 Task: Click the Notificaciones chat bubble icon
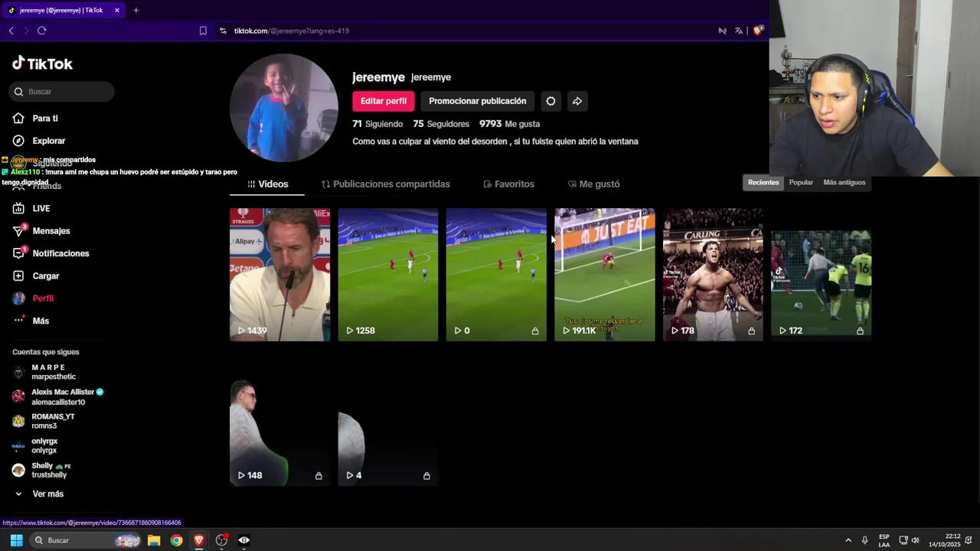click(19, 253)
